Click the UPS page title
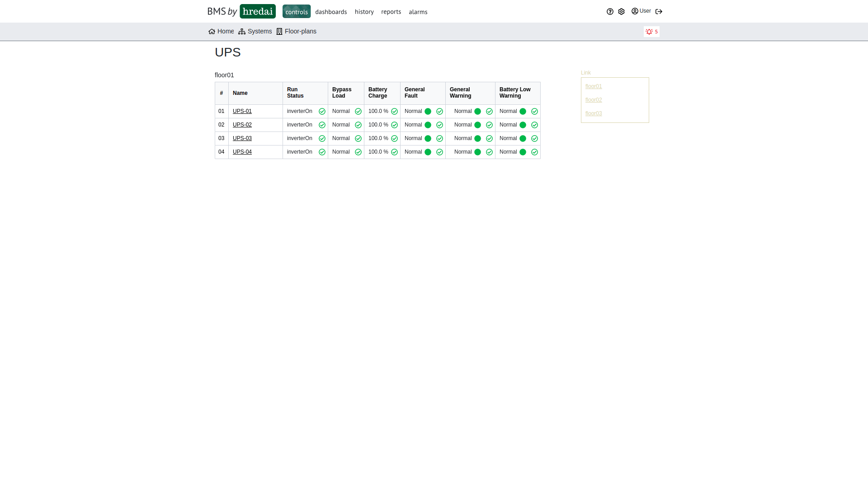 pos(228,52)
